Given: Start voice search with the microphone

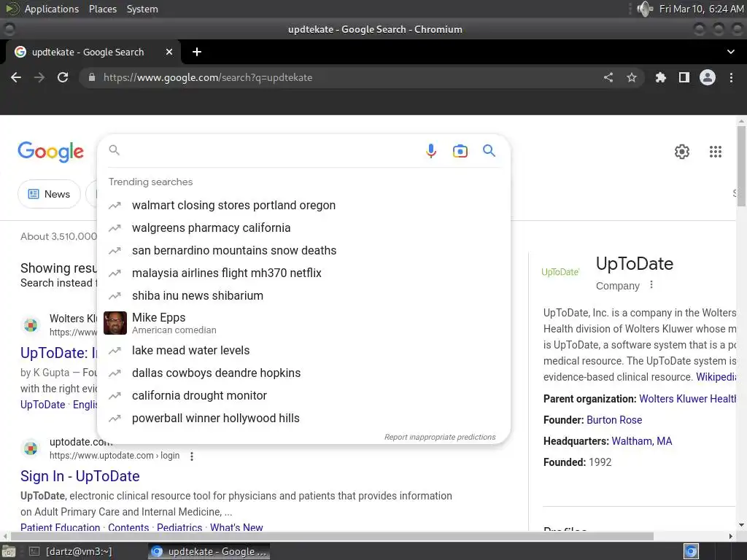Looking at the screenshot, I should pos(430,151).
